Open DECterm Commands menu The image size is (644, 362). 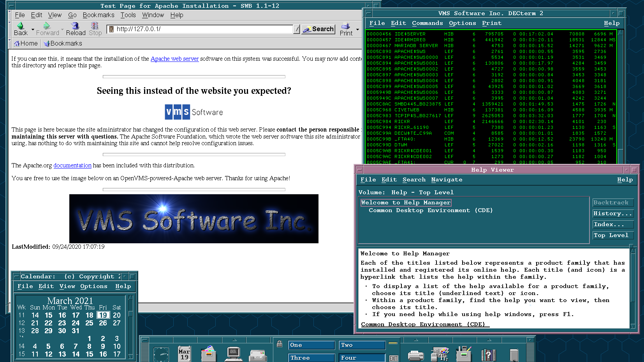[x=428, y=23]
